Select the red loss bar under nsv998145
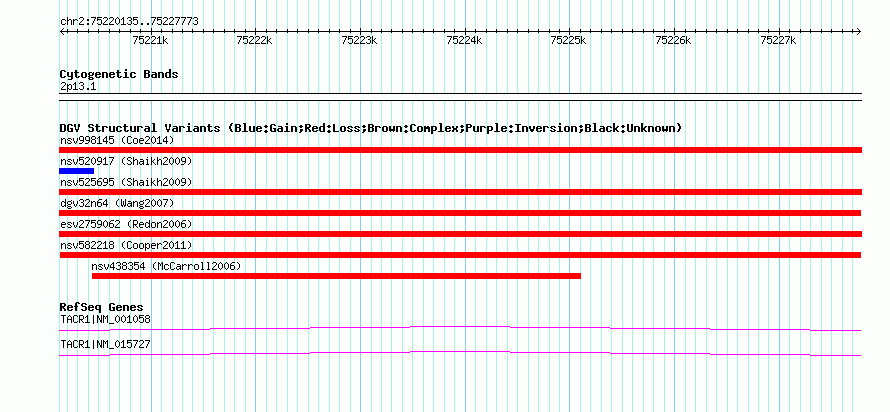Viewport: 890px width, 412px height. coord(460,150)
